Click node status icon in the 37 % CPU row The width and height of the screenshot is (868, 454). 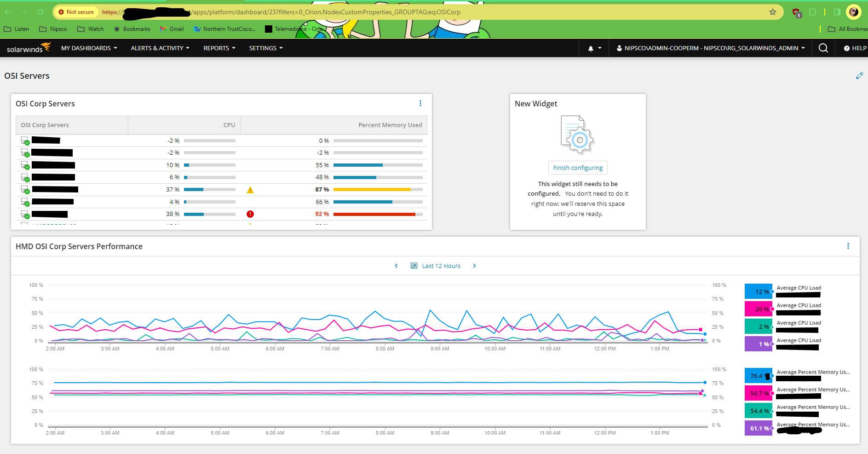tap(25, 190)
